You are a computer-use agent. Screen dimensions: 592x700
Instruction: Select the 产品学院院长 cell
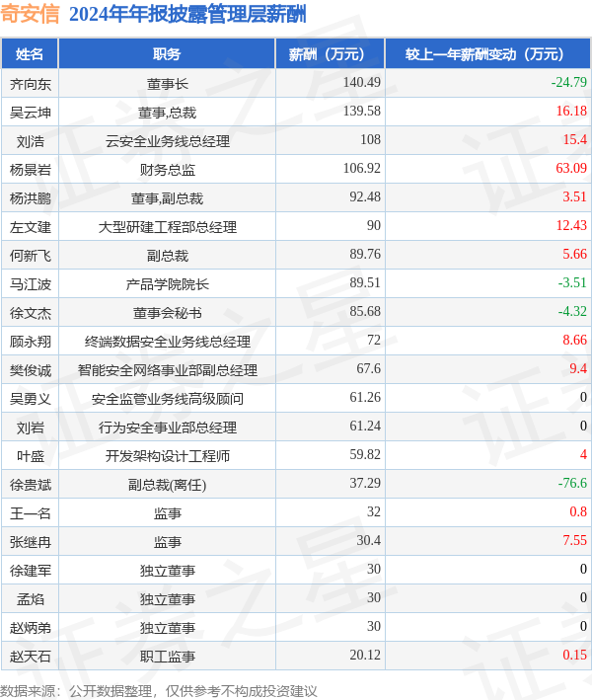point(168,284)
